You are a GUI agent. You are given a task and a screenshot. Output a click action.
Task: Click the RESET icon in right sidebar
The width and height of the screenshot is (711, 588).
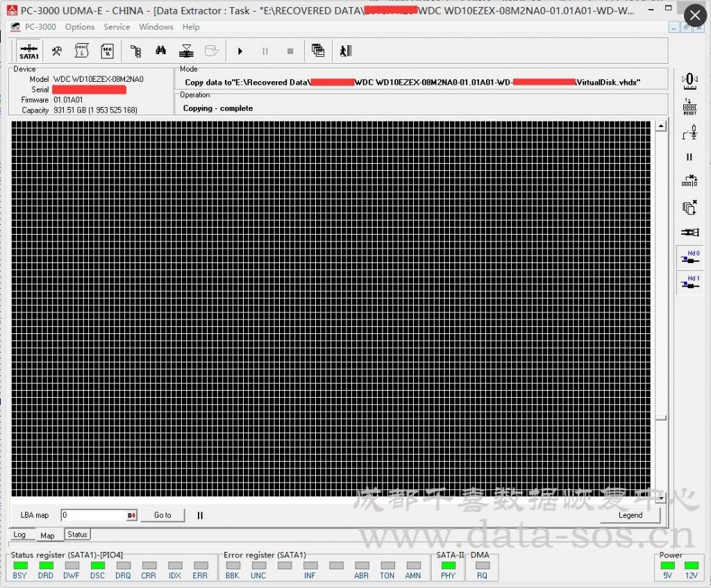tap(689, 106)
